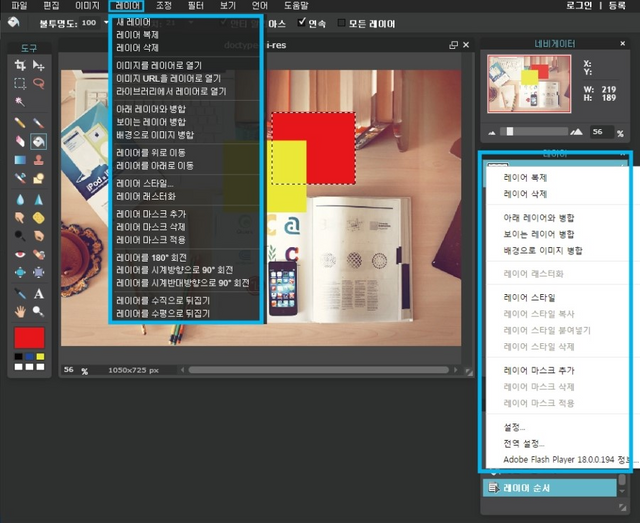Open the 이미지 menu
Screen dimensions: 640x523
(x=87, y=6)
